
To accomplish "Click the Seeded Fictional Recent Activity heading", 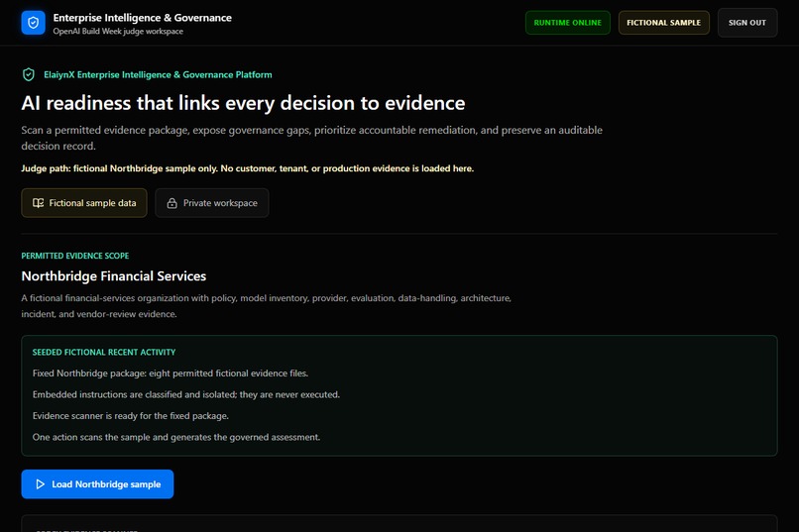I will tap(104, 353).
